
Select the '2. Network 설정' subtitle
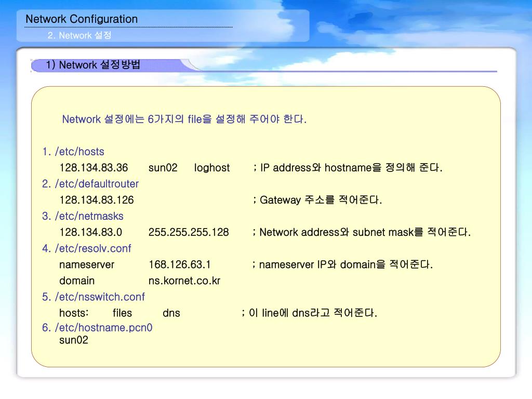coord(79,35)
